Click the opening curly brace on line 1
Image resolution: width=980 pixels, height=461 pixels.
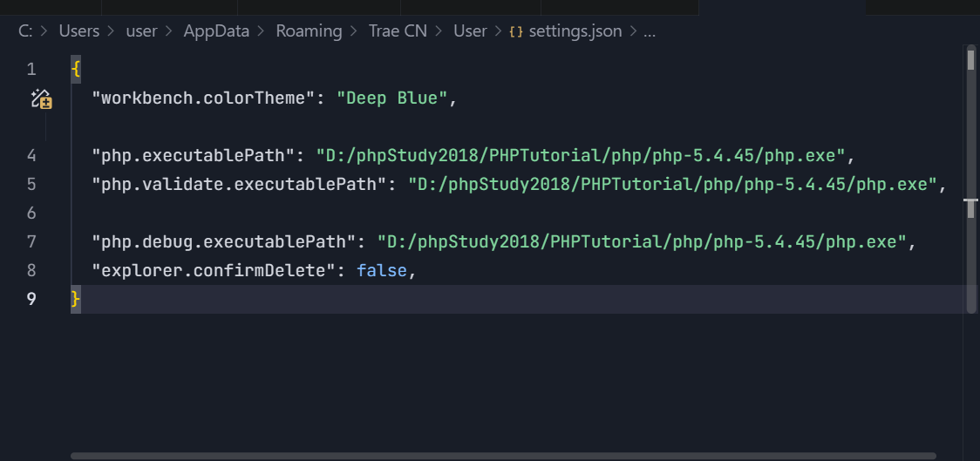[76, 69]
